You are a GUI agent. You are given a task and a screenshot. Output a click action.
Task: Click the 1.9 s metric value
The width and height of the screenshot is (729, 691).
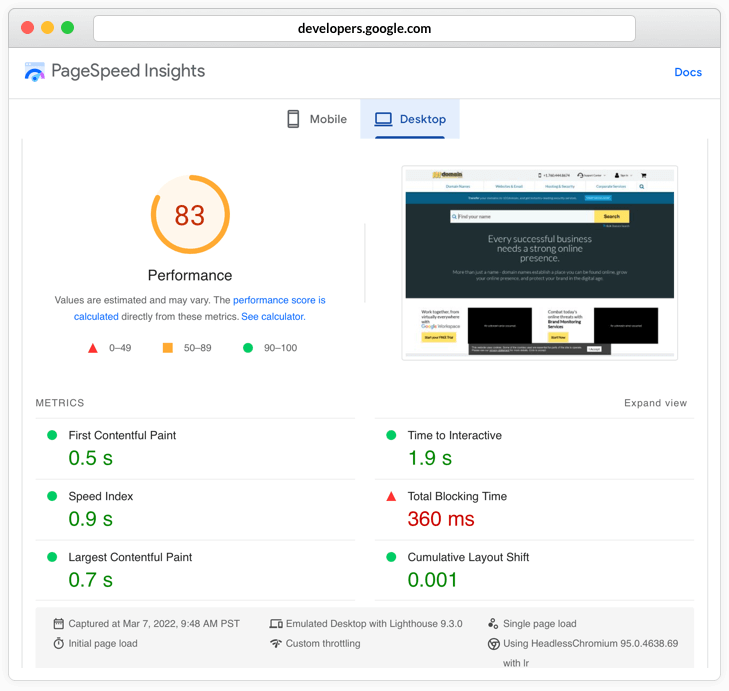point(430,458)
